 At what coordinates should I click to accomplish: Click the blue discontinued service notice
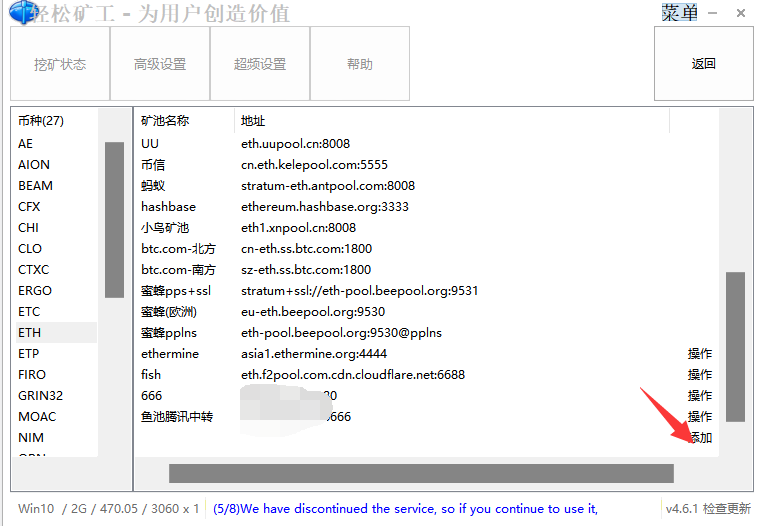pyautogui.click(x=405, y=509)
